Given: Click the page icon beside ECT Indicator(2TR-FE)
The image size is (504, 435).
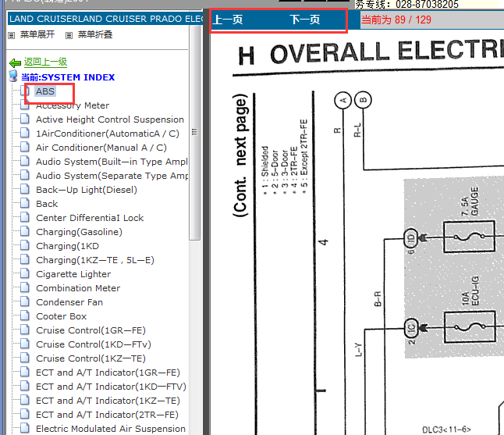Looking at the screenshot, I should click(x=25, y=414).
